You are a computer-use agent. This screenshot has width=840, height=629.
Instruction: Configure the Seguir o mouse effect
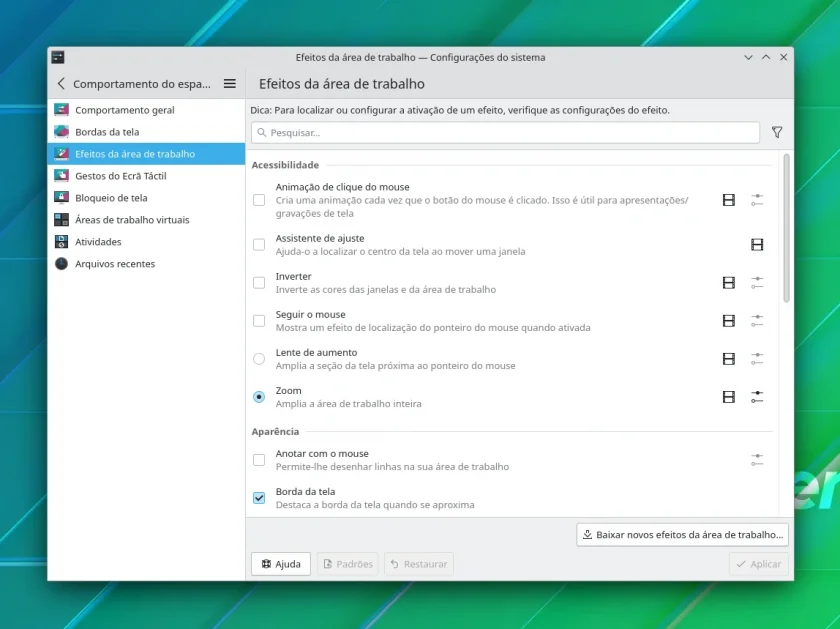pyautogui.click(x=756, y=321)
